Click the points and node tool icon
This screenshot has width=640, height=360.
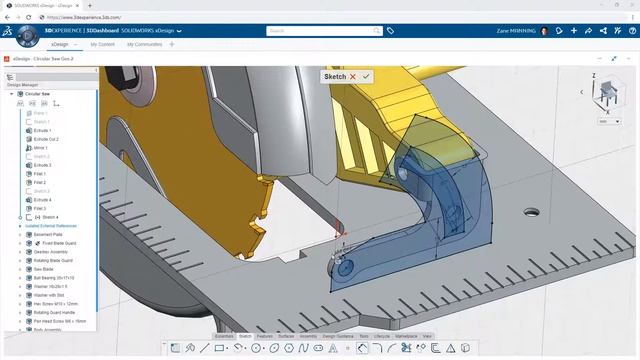point(421,348)
